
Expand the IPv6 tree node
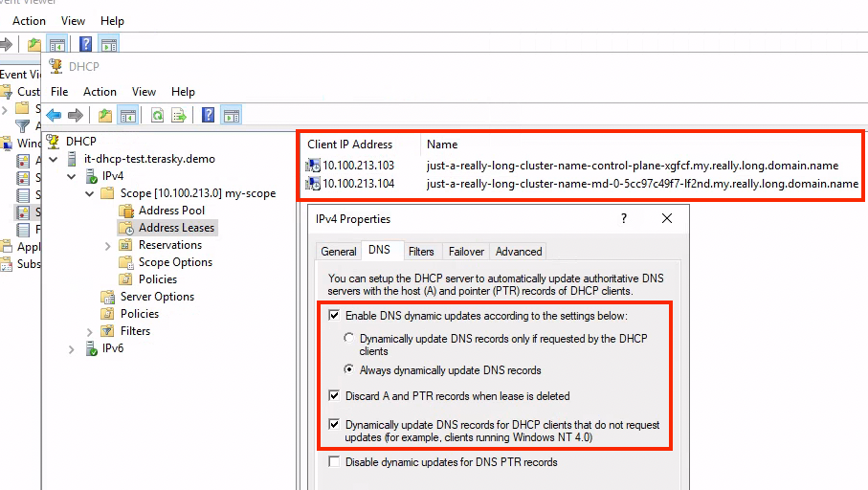72,349
